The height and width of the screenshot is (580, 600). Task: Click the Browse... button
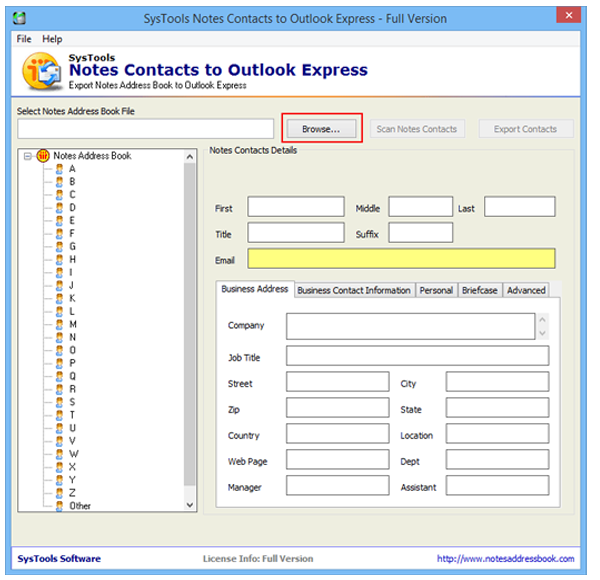coord(321,129)
